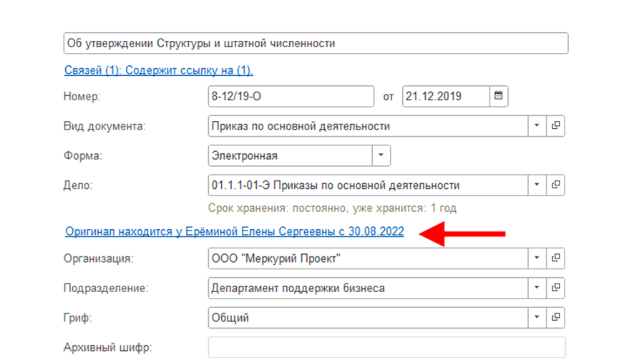Open the Вид документа linked item icon
644x358 pixels.
(x=556, y=126)
